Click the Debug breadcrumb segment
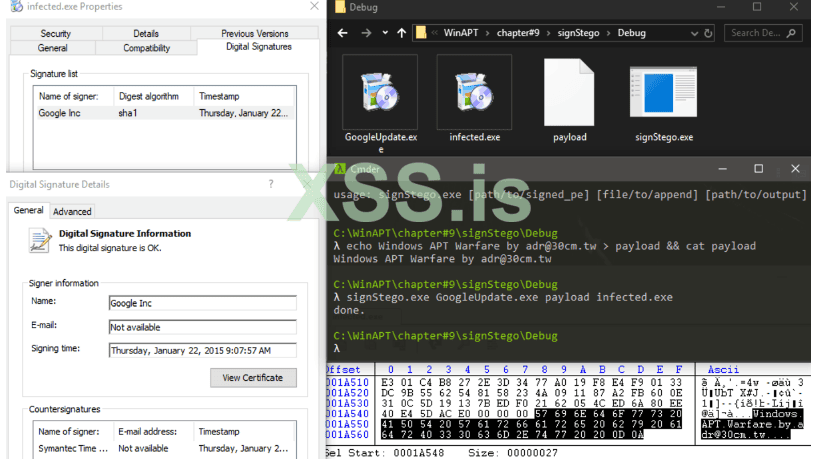The width and height of the screenshot is (817, 466). coord(632,33)
